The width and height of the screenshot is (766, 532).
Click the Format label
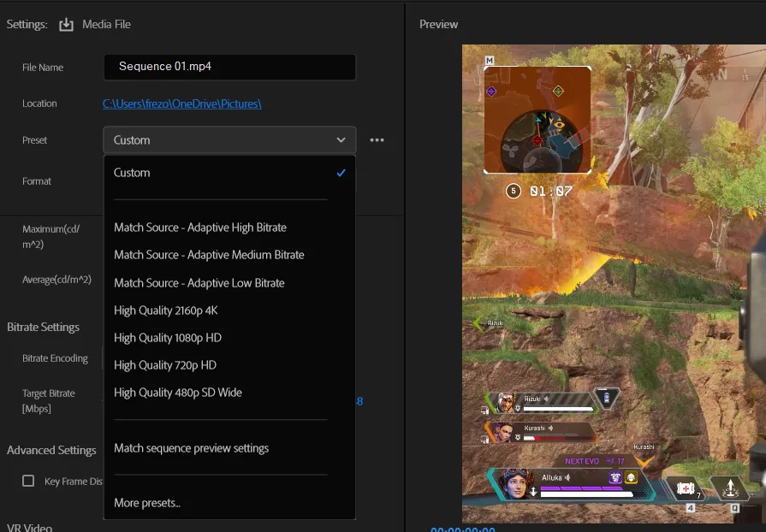tap(37, 181)
